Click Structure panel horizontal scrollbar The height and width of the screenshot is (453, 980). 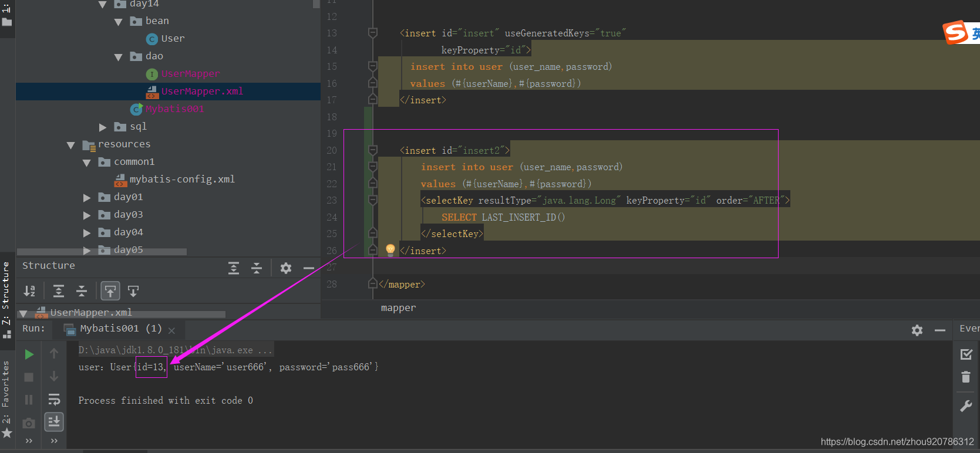coord(122,315)
